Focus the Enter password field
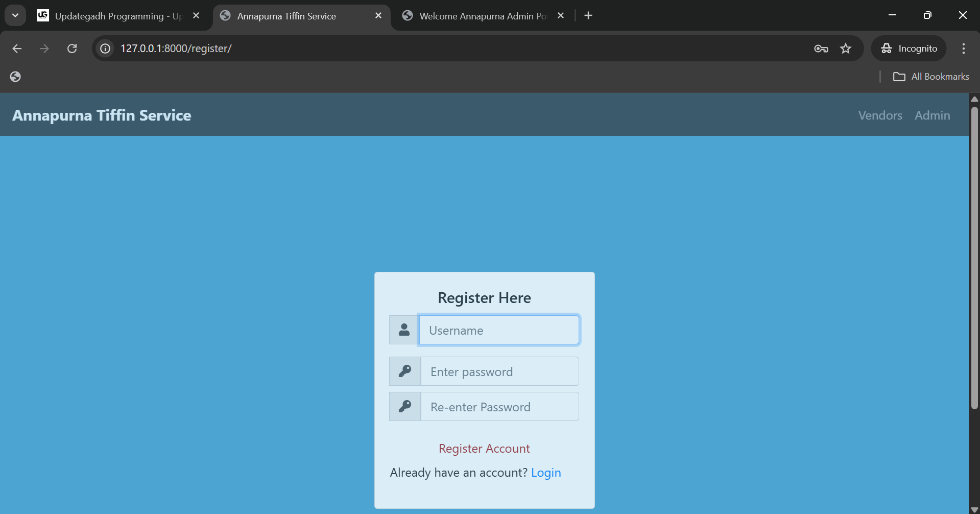 pyautogui.click(x=499, y=371)
